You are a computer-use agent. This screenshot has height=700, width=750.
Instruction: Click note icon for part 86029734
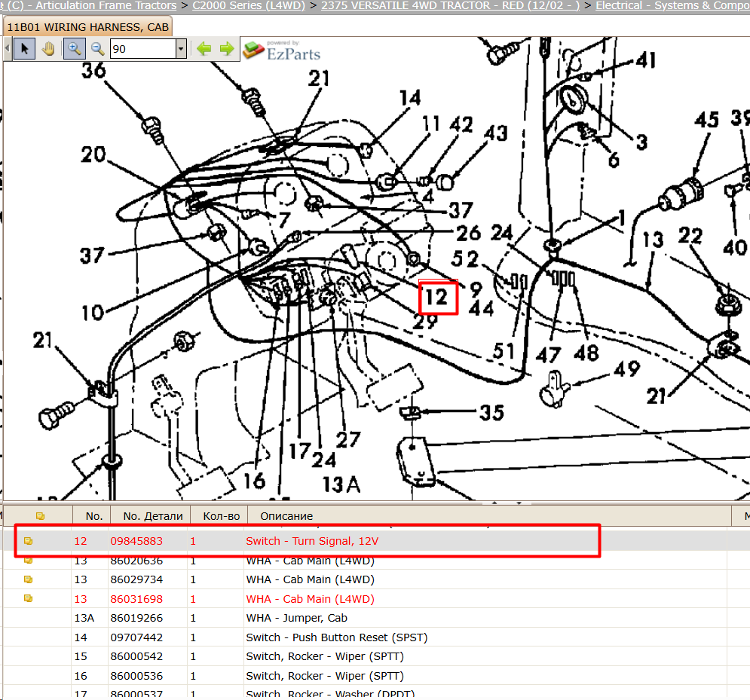tap(28, 579)
